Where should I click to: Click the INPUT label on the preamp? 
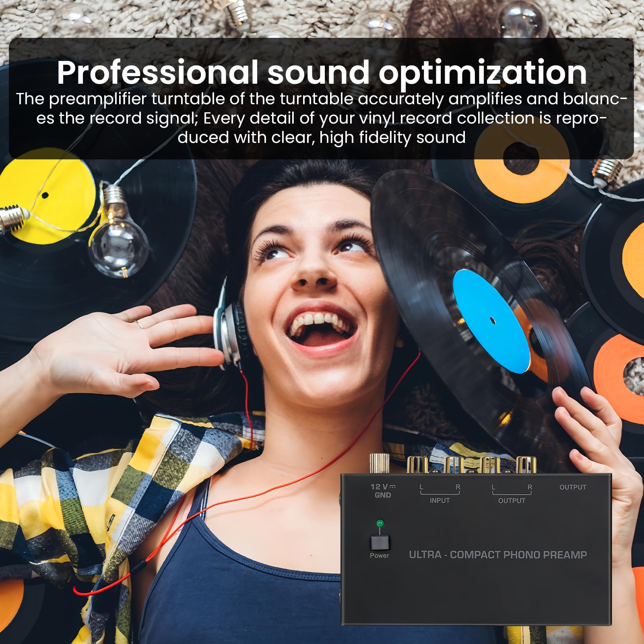tap(440, 500)
